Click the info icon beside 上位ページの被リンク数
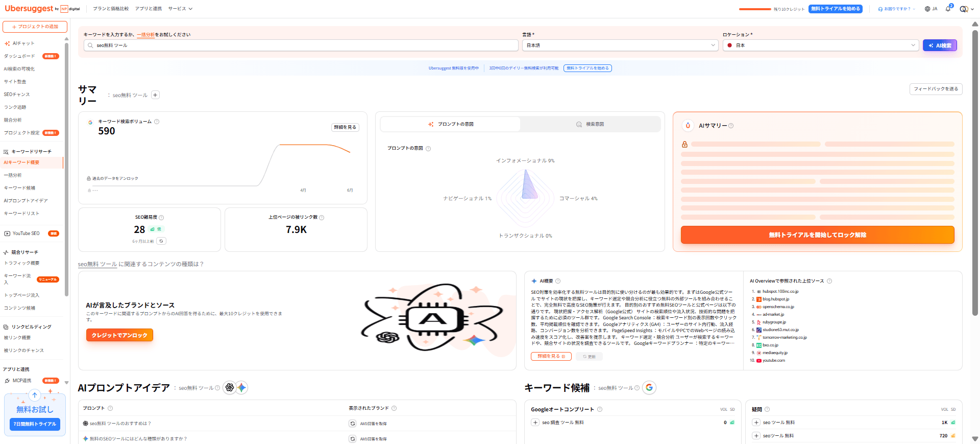The width and height of the screenshot is (980, 444). (322, 218)
